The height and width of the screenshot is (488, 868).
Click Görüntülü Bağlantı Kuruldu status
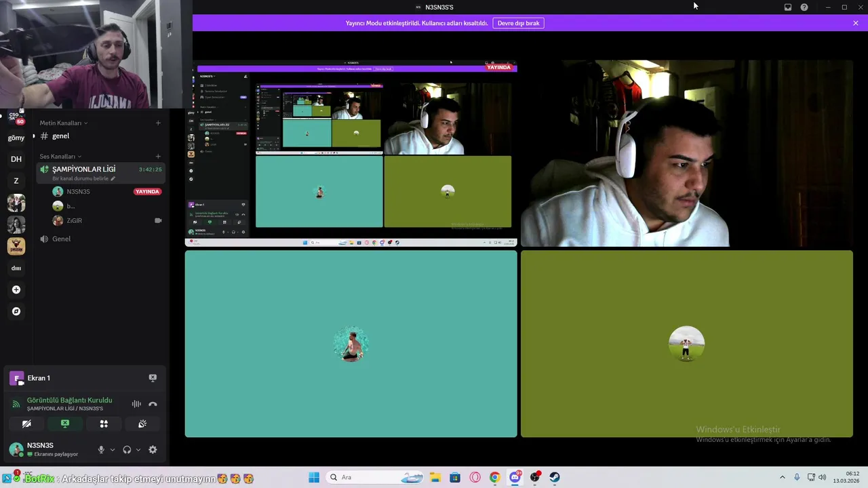pyautogui.click(x=69, y=400)
